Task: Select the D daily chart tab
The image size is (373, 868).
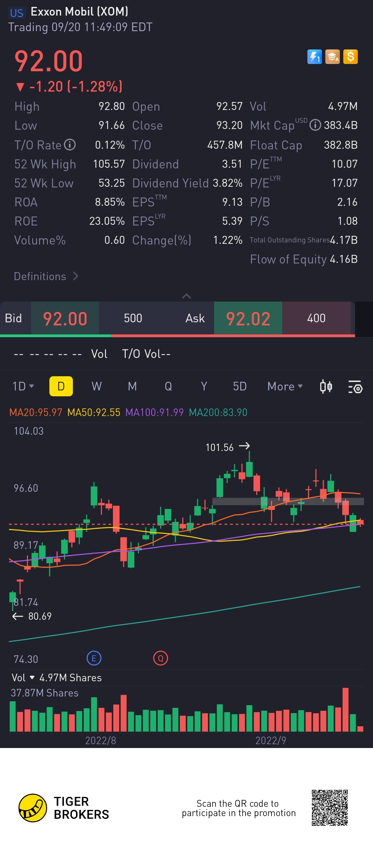Action: pyautogui.click(x=61, y=386)
